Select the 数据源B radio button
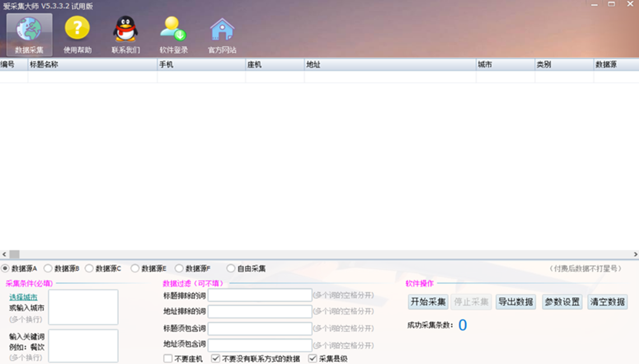 click(48, 269)
